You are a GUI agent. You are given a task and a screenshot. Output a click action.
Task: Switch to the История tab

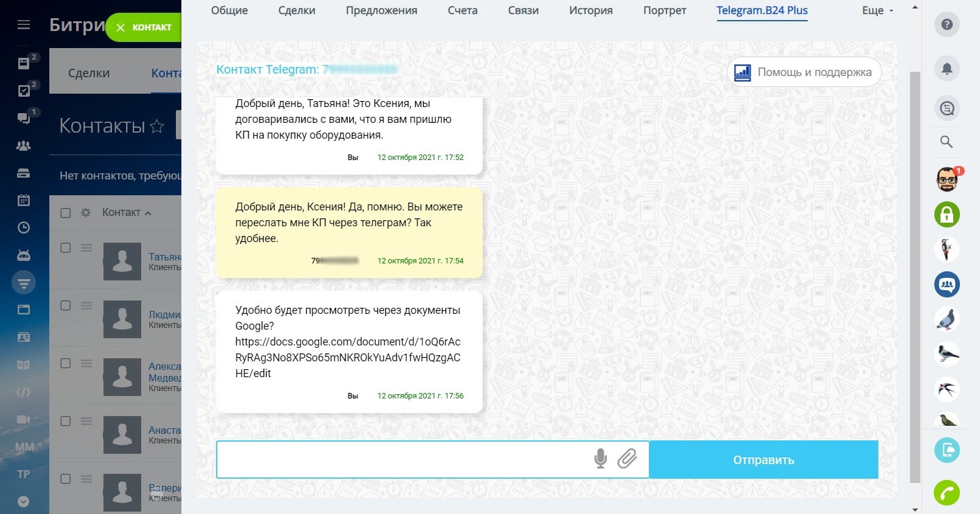pos(591,10)
